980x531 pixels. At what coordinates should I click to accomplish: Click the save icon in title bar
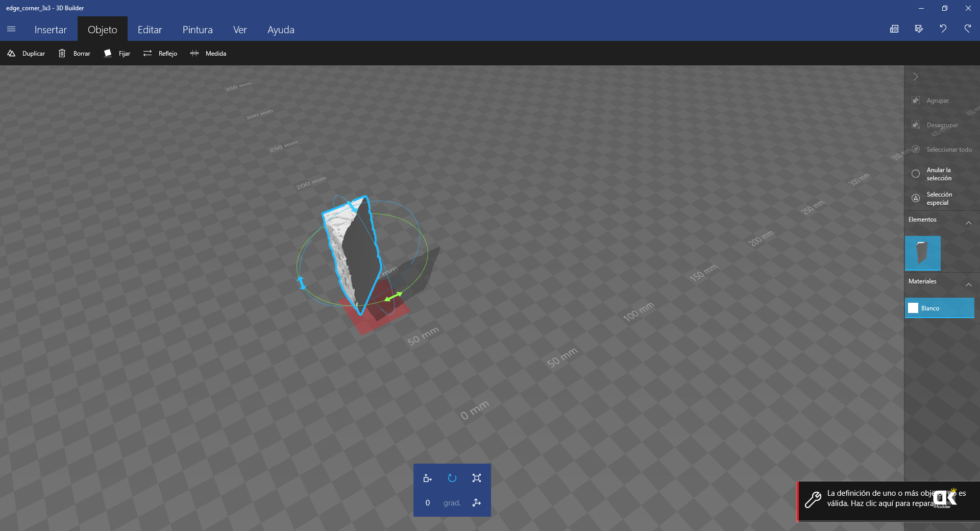[919, 29]
